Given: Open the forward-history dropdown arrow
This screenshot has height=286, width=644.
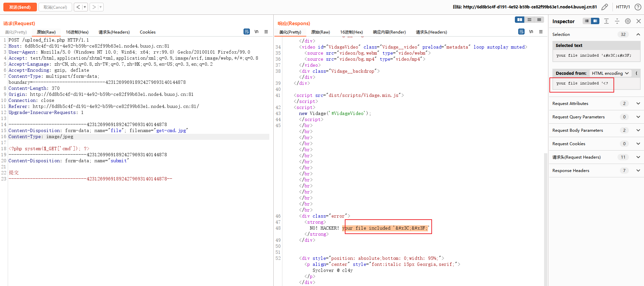Looking at the screenshot, I should (101, 7).
